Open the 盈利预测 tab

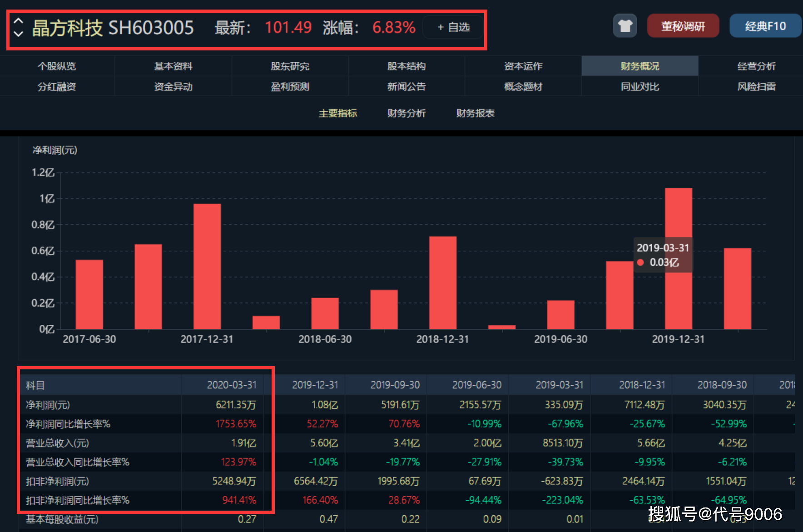(x=290, y=86)
